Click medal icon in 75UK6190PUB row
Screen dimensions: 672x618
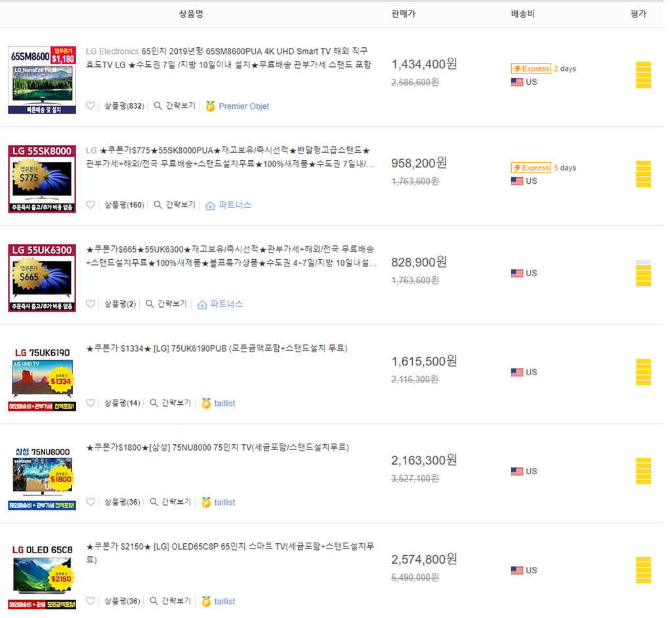click(206, 403)
